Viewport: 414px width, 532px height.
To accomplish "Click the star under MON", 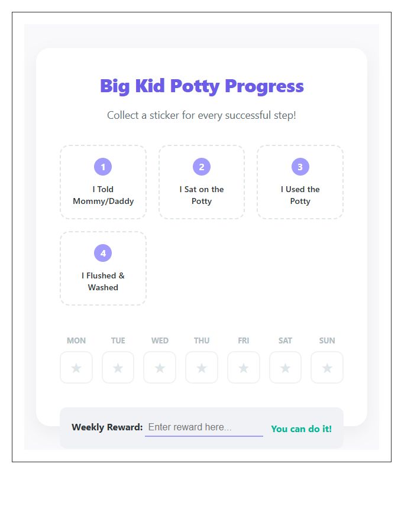I will (76, 368).
